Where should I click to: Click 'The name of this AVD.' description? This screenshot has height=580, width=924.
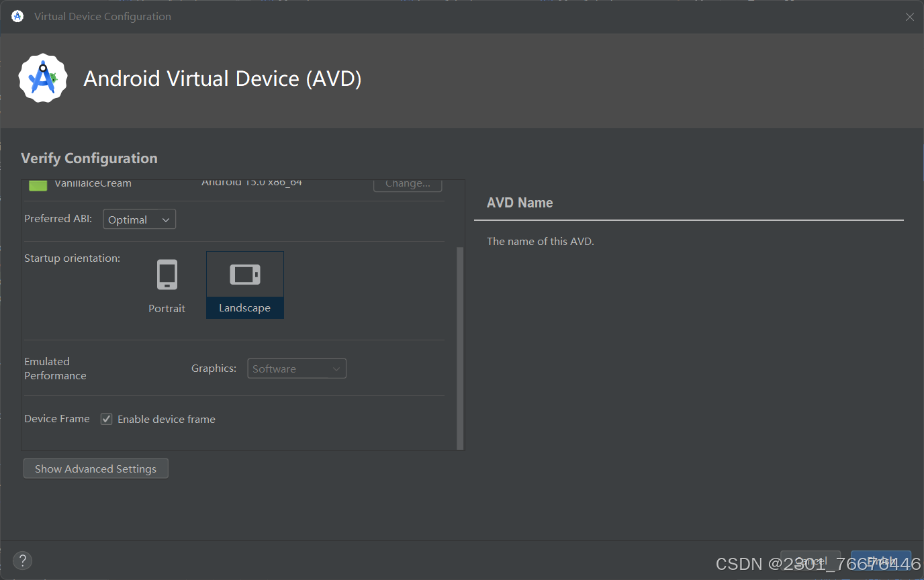coord(541,241)
